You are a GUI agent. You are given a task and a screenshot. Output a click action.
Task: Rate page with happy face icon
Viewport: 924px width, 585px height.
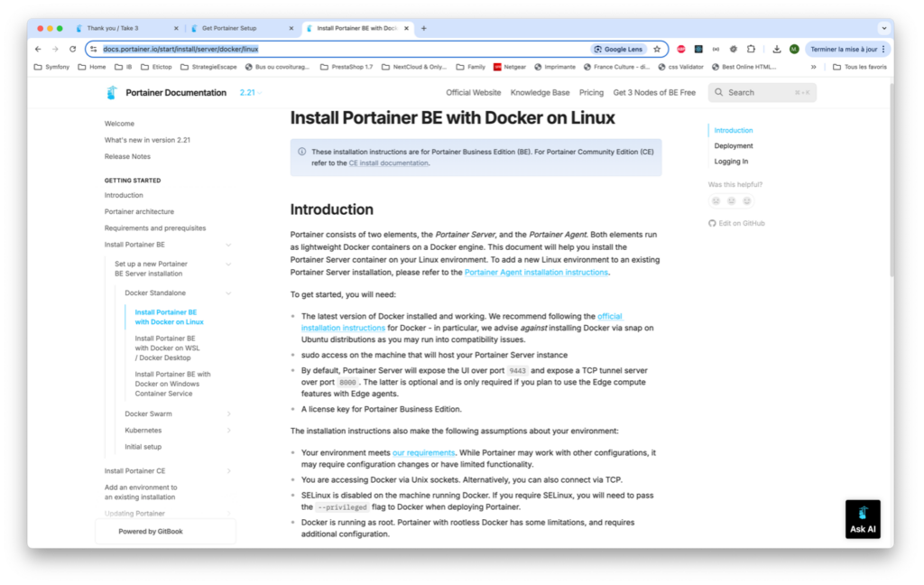pyautogui.click(x=746, y=201)
